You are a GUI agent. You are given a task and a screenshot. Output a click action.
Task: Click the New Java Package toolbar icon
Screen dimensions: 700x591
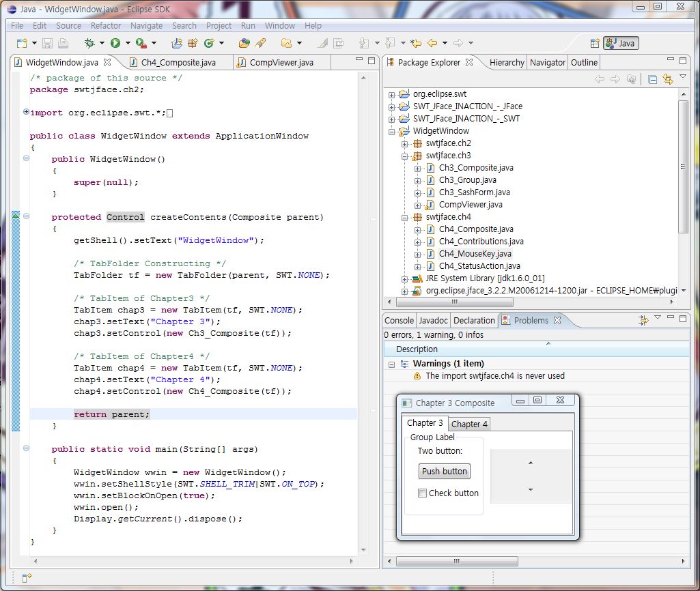coord(192,43)
